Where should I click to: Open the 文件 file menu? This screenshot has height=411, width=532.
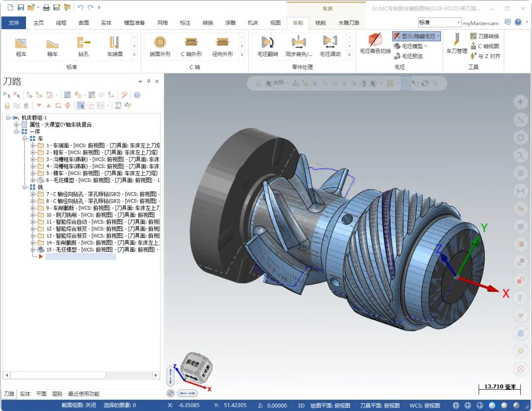coord(14,23)
